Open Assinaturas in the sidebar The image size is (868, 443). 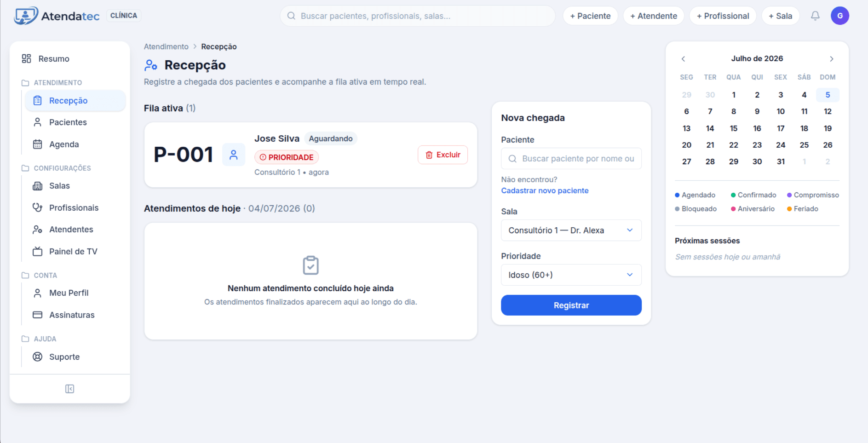tap(75, 315)
